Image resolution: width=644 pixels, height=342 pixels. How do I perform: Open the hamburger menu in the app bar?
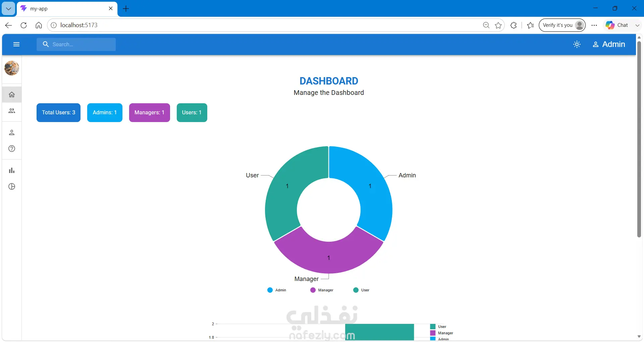click(x=16, y=44)
